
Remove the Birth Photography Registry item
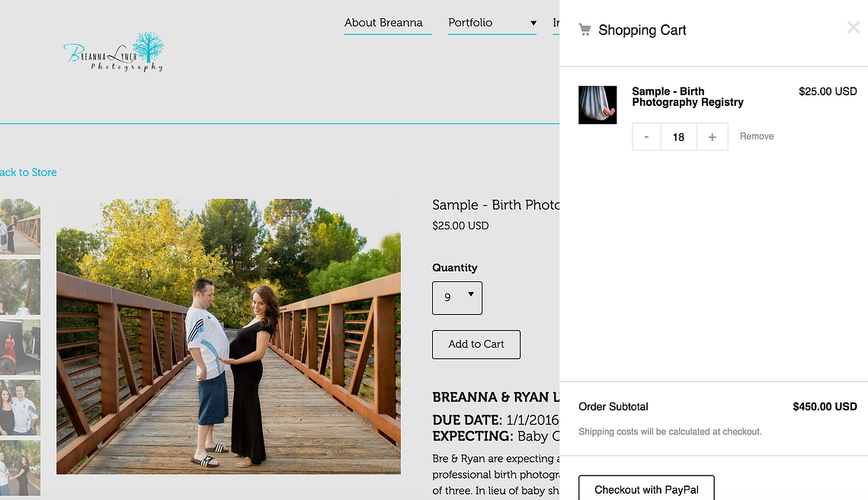point(756,136)
